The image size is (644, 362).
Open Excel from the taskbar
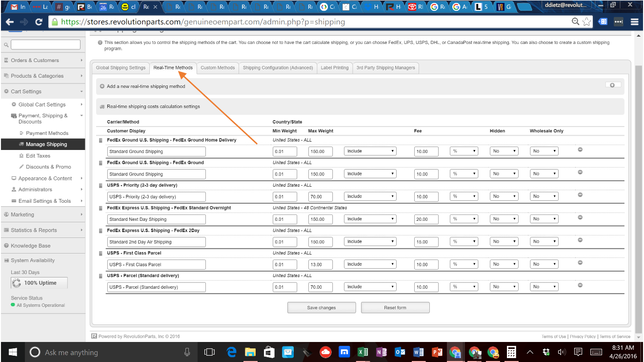362,352
